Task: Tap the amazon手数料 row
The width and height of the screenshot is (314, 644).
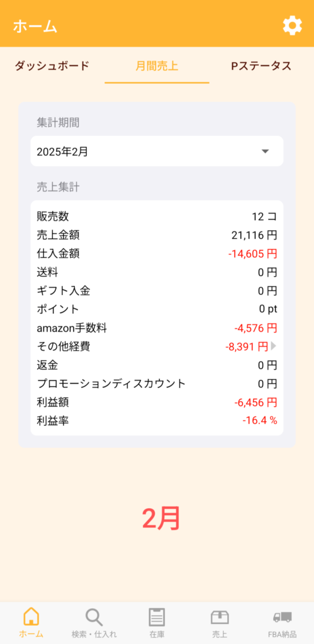Action: (x=157, y=328)
